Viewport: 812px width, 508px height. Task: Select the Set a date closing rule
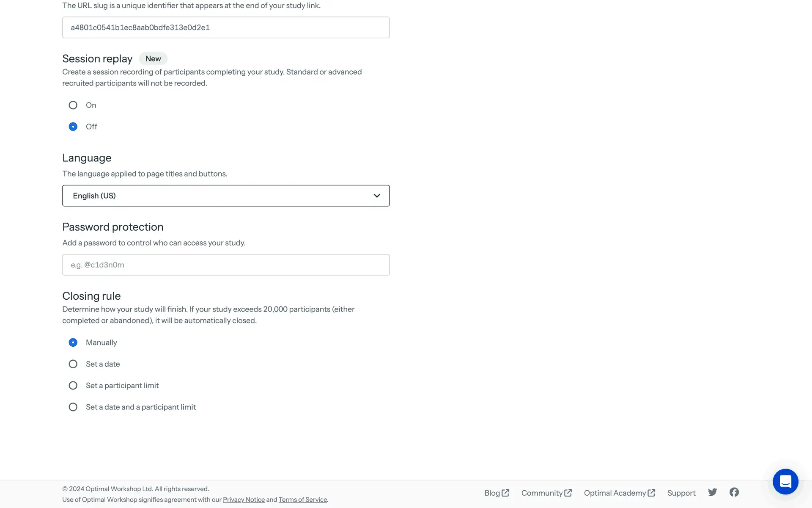(73, 364)
